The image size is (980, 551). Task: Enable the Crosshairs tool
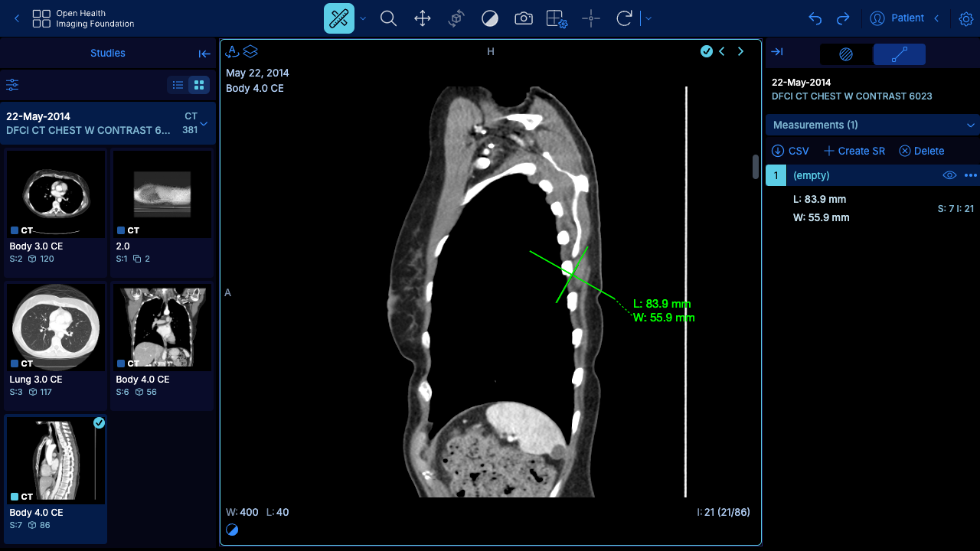coord(591,18)
